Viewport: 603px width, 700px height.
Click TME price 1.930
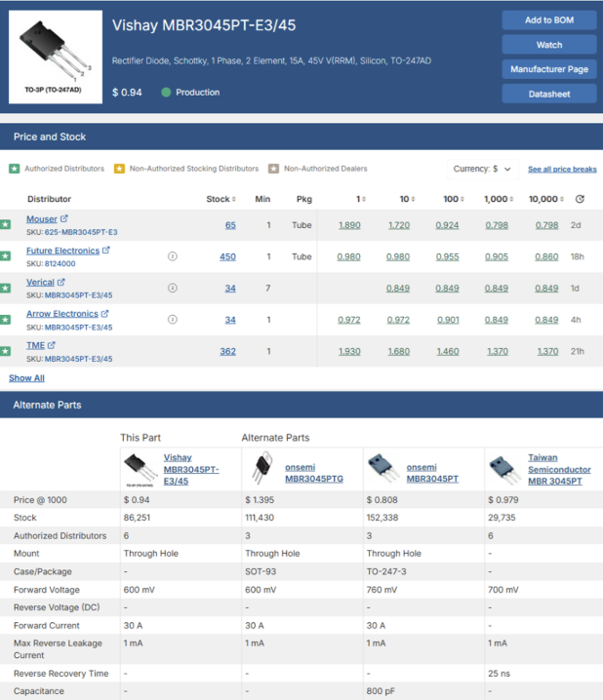[x=349, y=351]
